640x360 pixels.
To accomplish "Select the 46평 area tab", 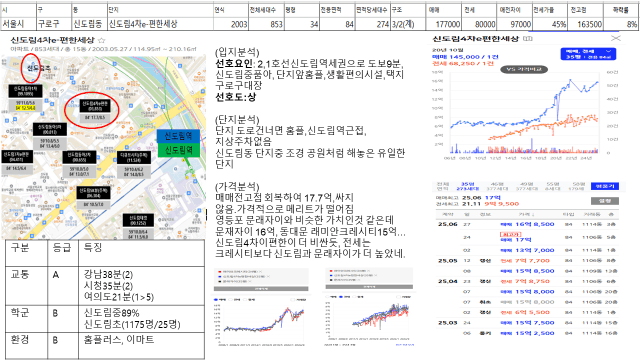I will click(x=497, y=187).
